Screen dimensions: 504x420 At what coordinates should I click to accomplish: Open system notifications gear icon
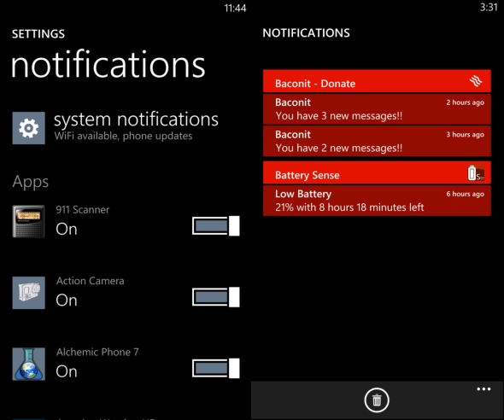[28, 128]
